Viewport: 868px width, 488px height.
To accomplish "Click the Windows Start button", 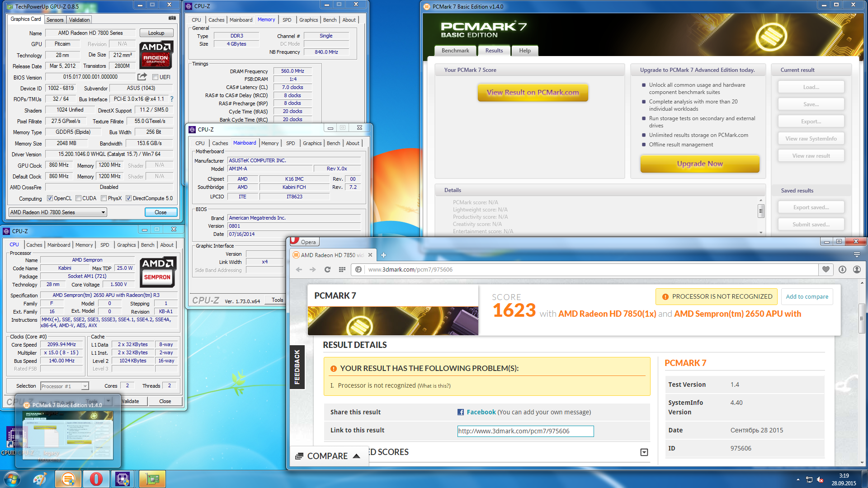I will pyautogui.click(x=12, y=479).
